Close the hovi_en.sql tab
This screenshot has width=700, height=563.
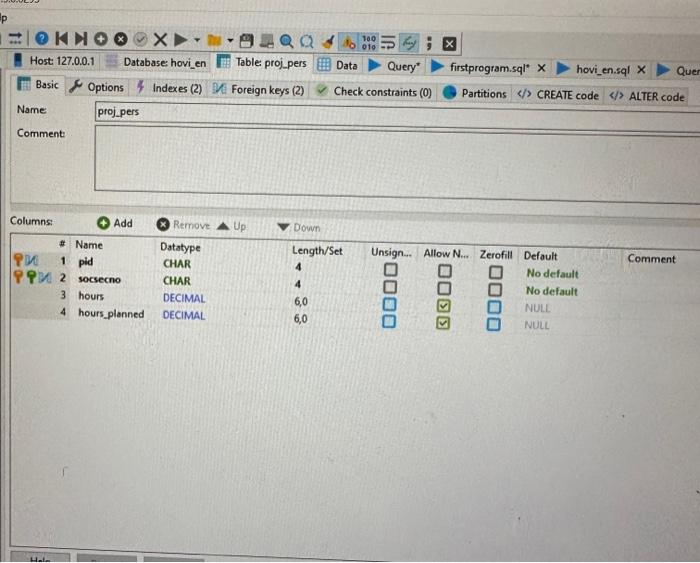pyautogui.click(x=641, y=70)
